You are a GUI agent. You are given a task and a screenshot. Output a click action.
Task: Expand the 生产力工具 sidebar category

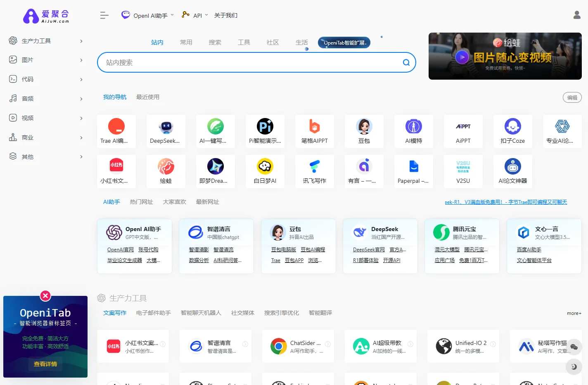point(46,41)
